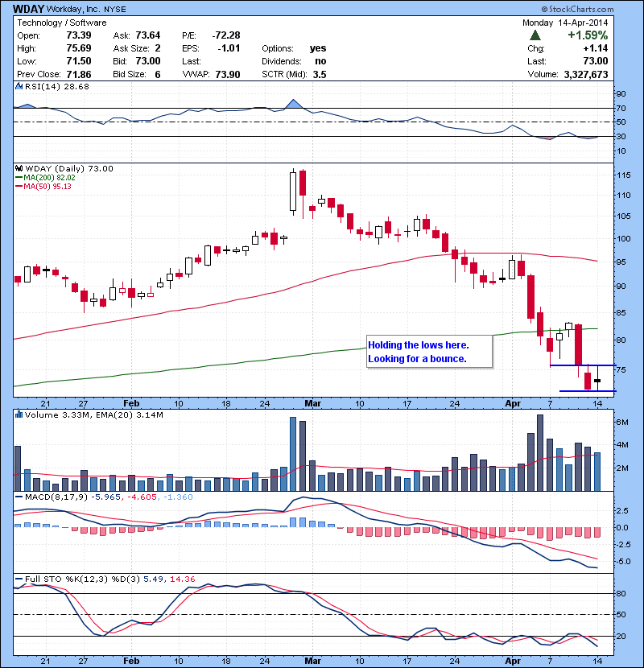Click the Open value 73.39

click(x=78, y=35)
